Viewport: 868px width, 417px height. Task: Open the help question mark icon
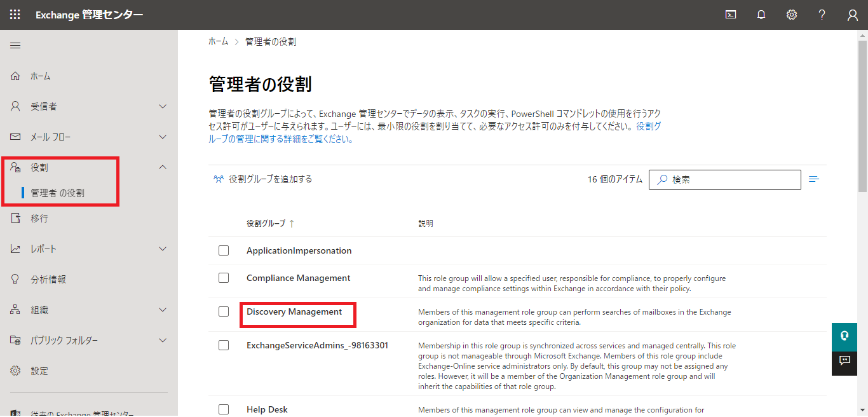[822, 15]
